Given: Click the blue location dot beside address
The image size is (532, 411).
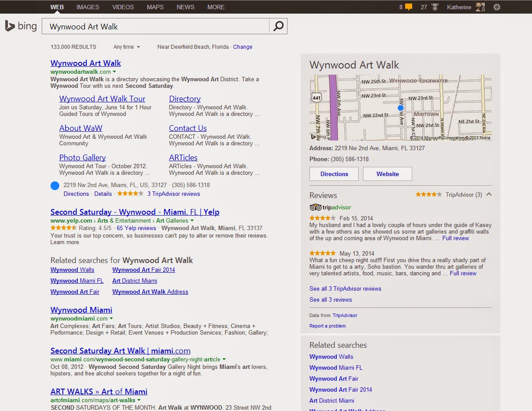Looking at the screenshot, I should 55,186.
